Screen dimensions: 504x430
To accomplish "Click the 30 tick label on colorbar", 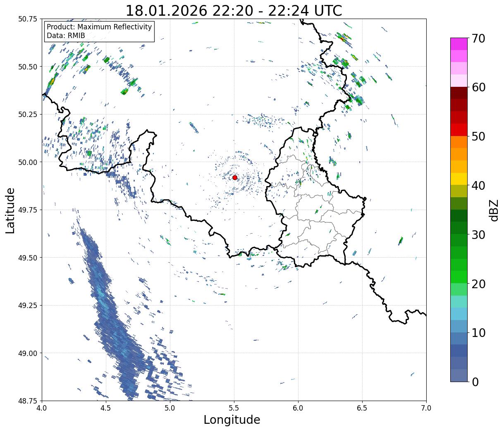I will pyautogui.click(x=478, y=234).
